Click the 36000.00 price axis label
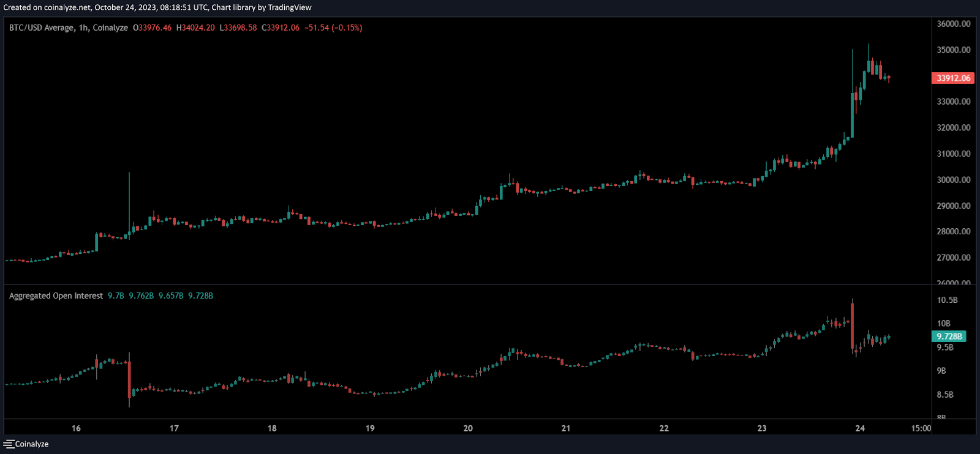980x454 pixels. tap(954, 24)
